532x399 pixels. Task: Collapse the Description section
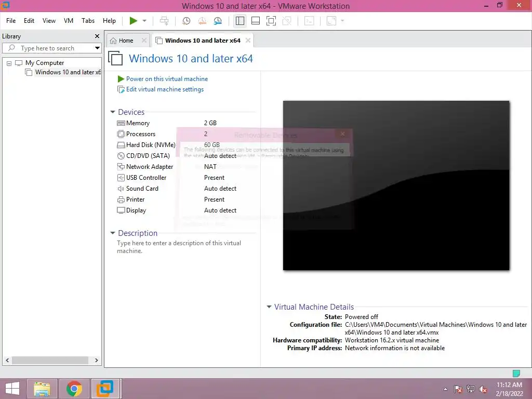[x=113, y=233]
